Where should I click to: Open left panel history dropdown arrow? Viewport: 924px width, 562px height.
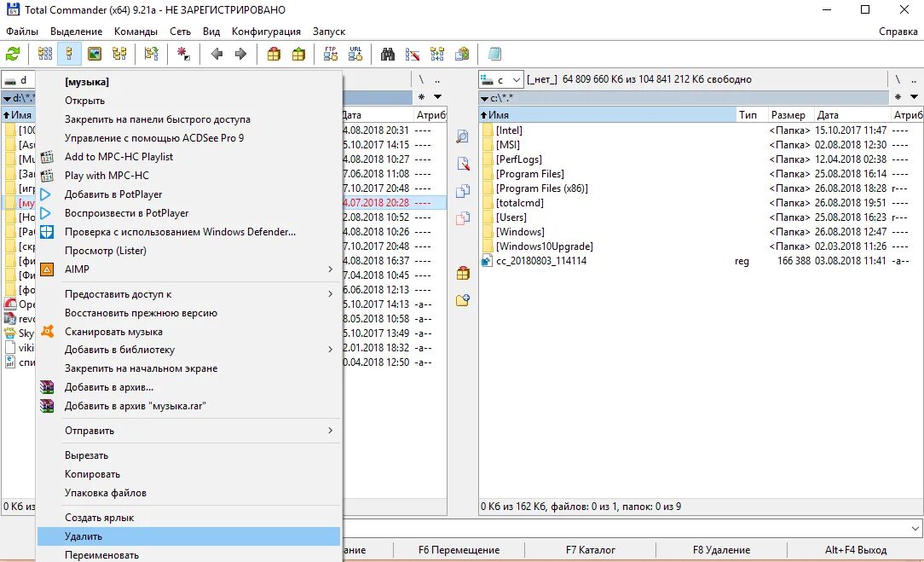pyautogui.click(x=438, y=96)
